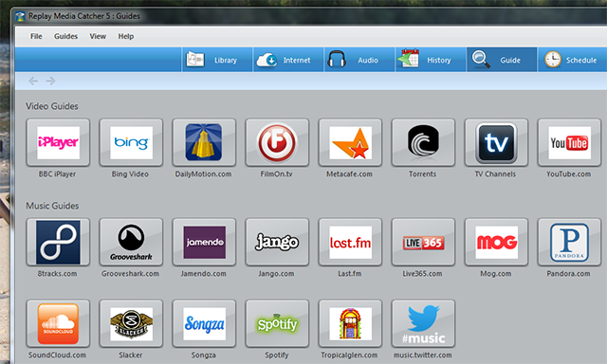Image resolution: width=607 pixels, height=364 pixels.
Task: Open the Metacafe.com star icon
Action: point(350,143)
